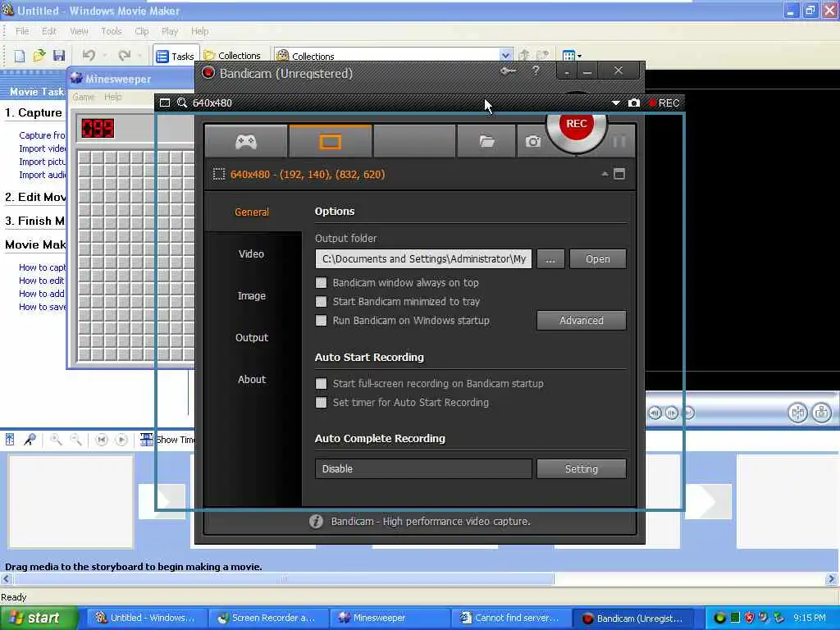Click small REC on capture bar
840x630 pixels.
tap(664, 103)
